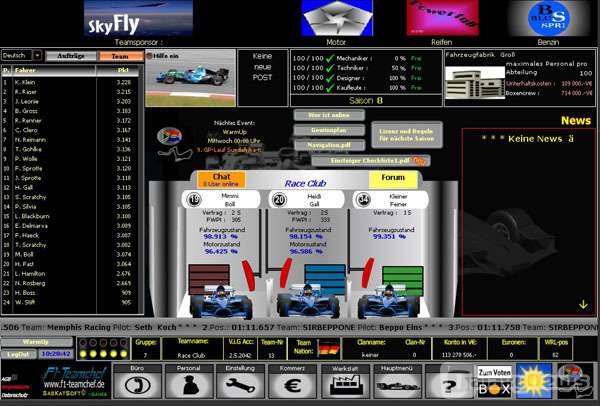Screen dimensions: 600x406
Task: Open the Navigation.pdf button
Action: point(329,145)
